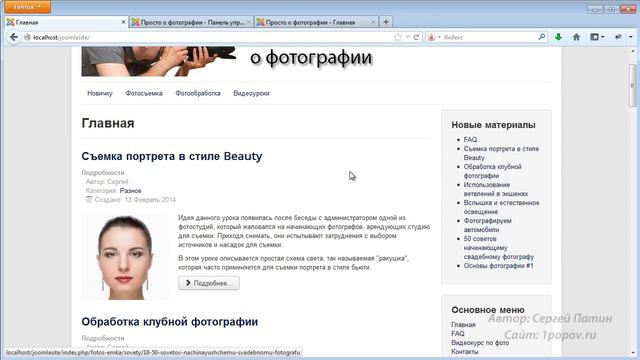Click the search magnifier icon in Yandex box
This screenshot has width=640, height=360.
point(542,37)
